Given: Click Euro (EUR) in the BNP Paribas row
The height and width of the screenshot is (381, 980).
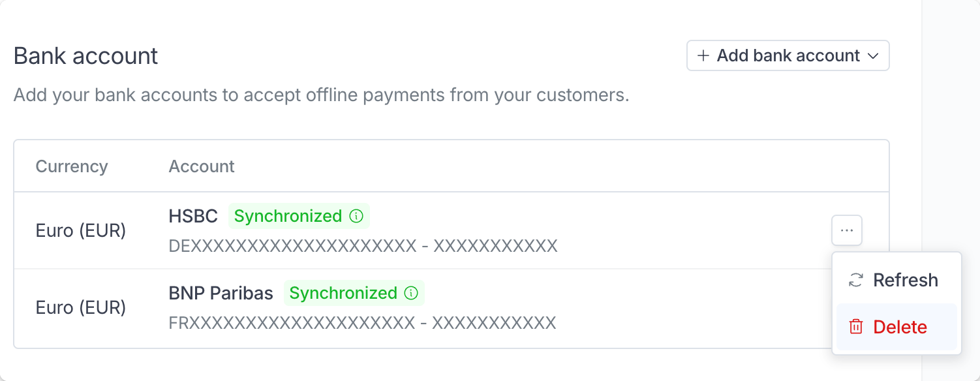Looking at the screenshot, I should pyautogui.click(x=81, y=308).
